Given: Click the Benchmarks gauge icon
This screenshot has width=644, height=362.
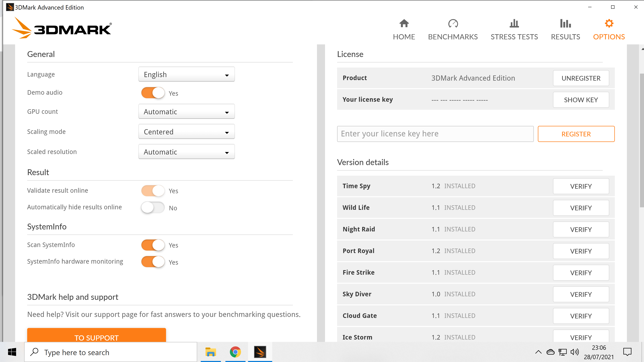Looking at the screenshot, I should pos(453,23).
